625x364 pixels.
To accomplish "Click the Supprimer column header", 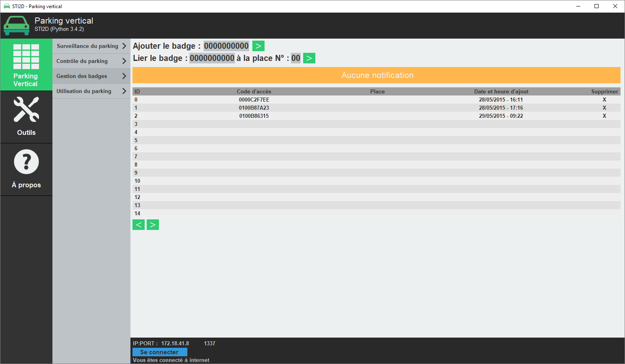I will 605,91.
